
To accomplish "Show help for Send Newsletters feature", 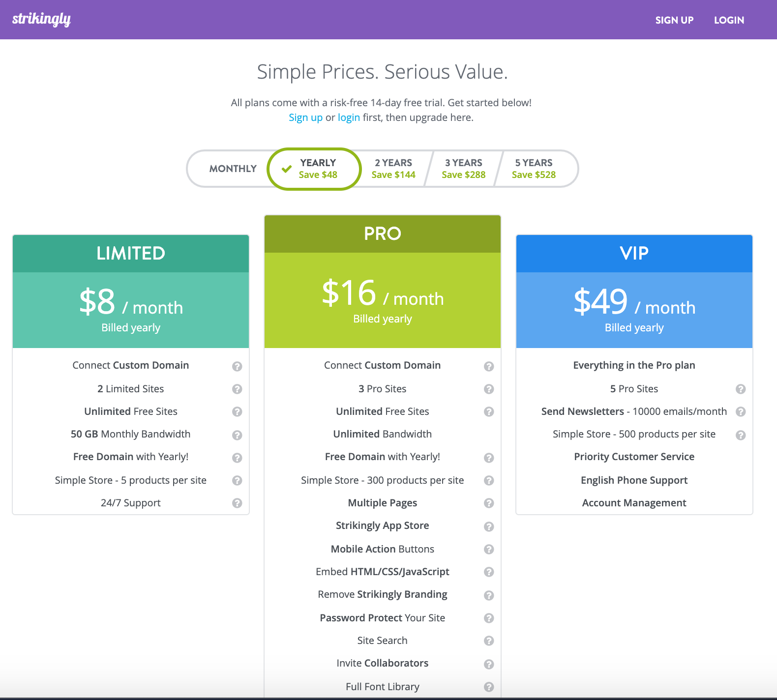I will (x=741, y=411).
